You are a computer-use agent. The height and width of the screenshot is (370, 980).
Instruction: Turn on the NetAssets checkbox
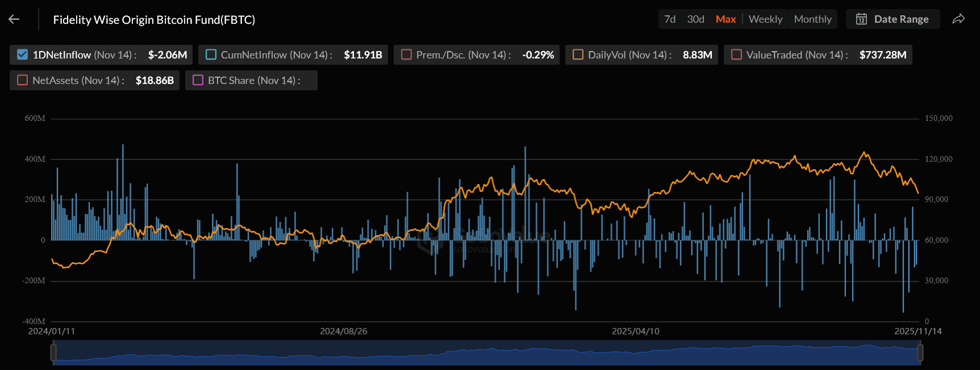click(23, 81)
